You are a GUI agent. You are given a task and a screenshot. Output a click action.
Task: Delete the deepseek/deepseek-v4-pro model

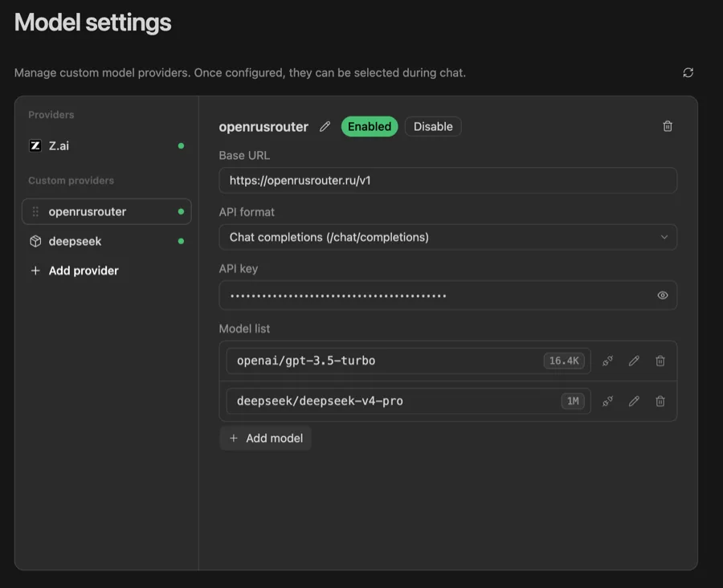(660, 401)
